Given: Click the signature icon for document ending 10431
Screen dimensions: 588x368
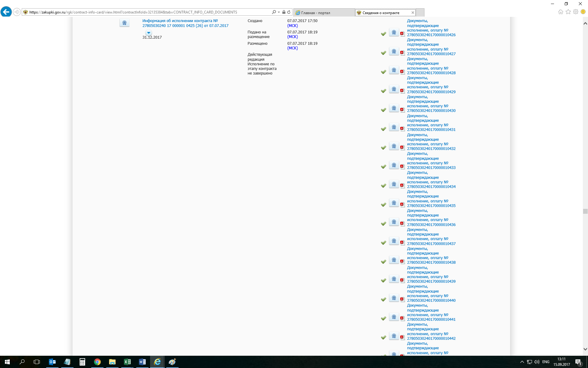Looking at the screenshot, I should 394,127.
